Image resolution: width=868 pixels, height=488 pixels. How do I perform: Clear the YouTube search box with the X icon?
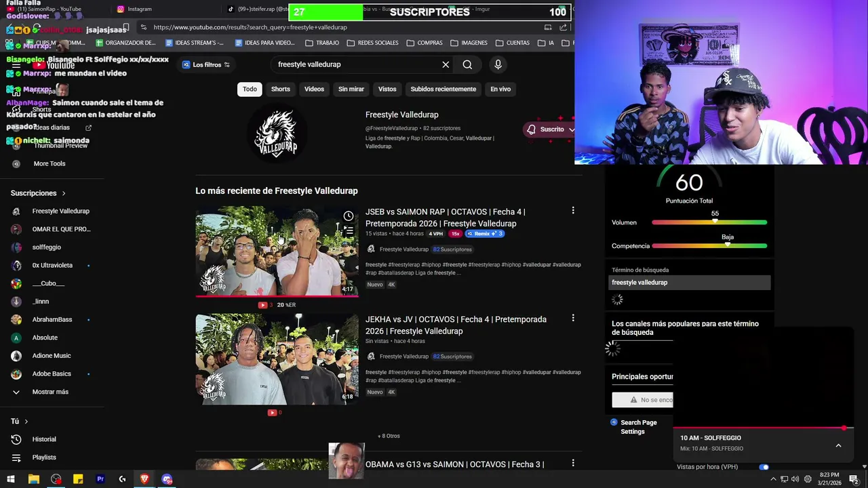[x=446, y=64]
